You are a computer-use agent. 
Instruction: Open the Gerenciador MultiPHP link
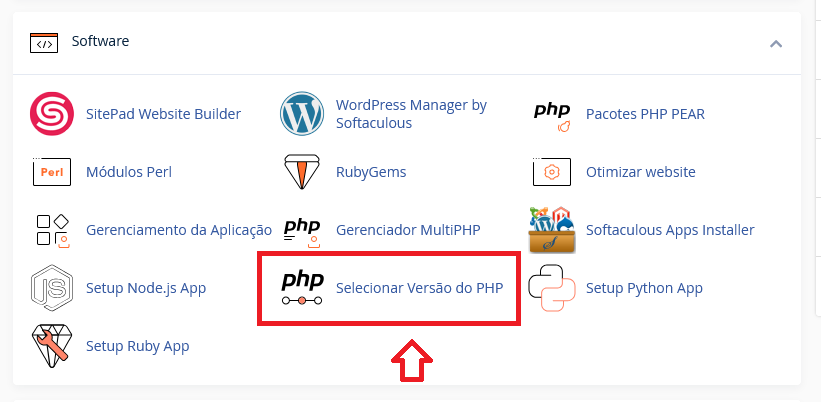408,230
